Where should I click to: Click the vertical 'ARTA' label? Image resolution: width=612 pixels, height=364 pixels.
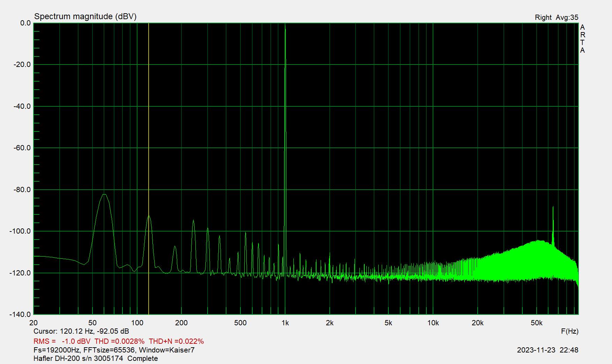pyautogui.click(x=582, y=39)
